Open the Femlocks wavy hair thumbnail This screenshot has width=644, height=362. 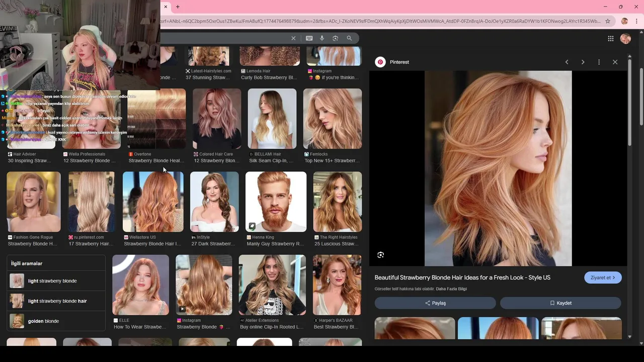333,119
